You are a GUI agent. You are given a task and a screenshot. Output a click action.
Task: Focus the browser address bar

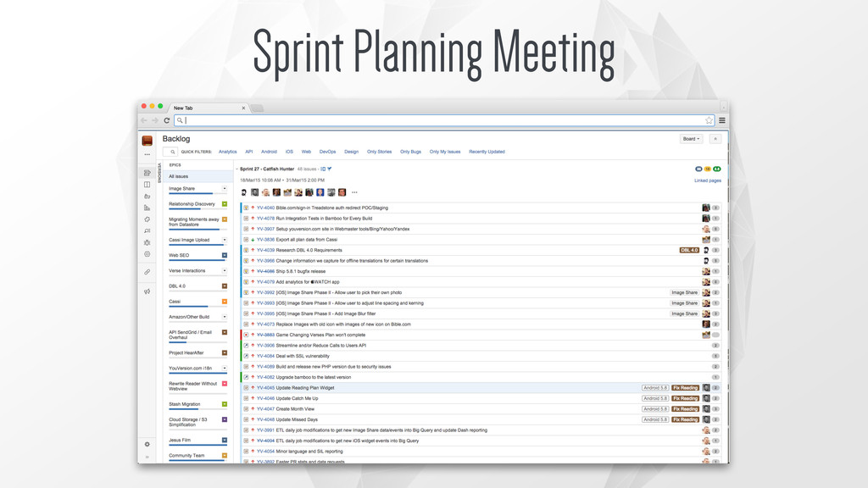point(443,120)
